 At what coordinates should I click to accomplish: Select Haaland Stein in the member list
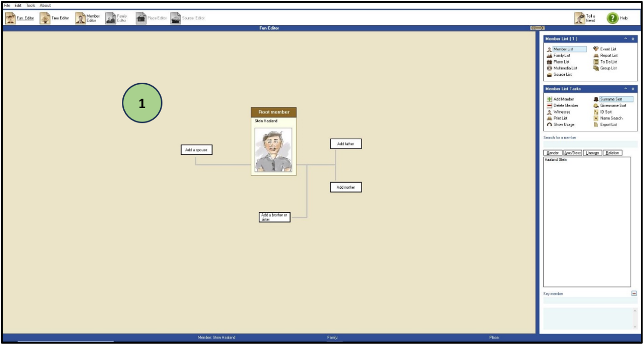555,160
